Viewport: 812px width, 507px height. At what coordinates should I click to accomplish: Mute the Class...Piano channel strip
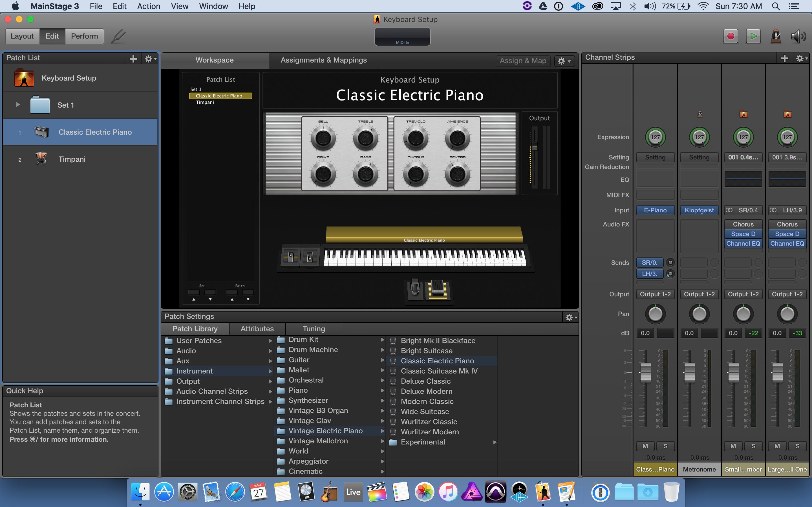645,446
